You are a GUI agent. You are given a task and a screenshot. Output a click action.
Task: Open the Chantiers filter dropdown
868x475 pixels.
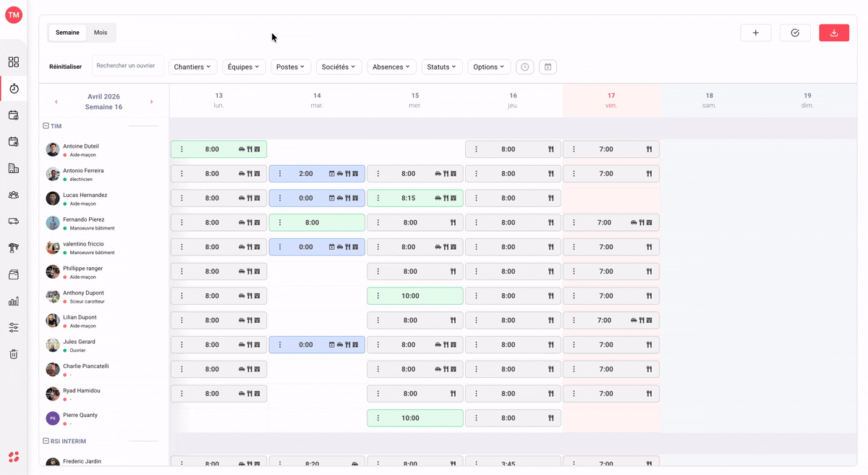click(192, 67)
